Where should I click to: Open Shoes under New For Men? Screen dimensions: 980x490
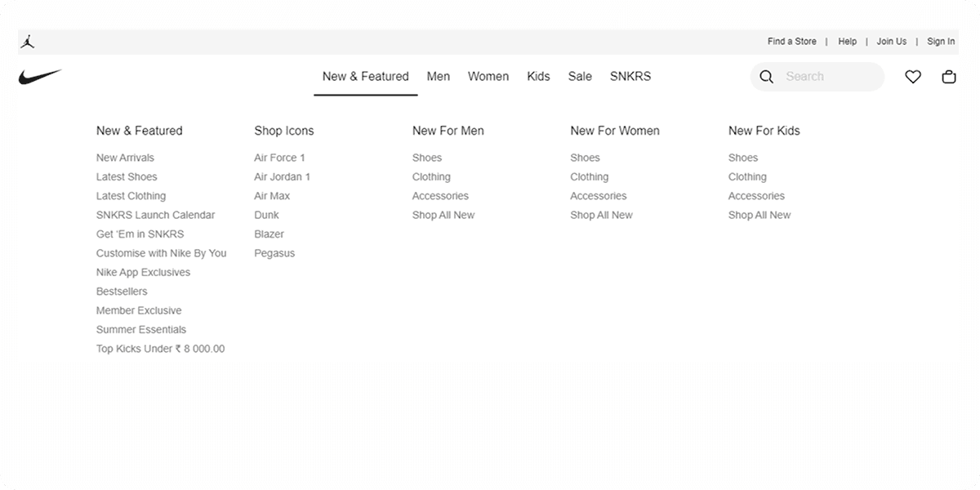coord(427,158)
